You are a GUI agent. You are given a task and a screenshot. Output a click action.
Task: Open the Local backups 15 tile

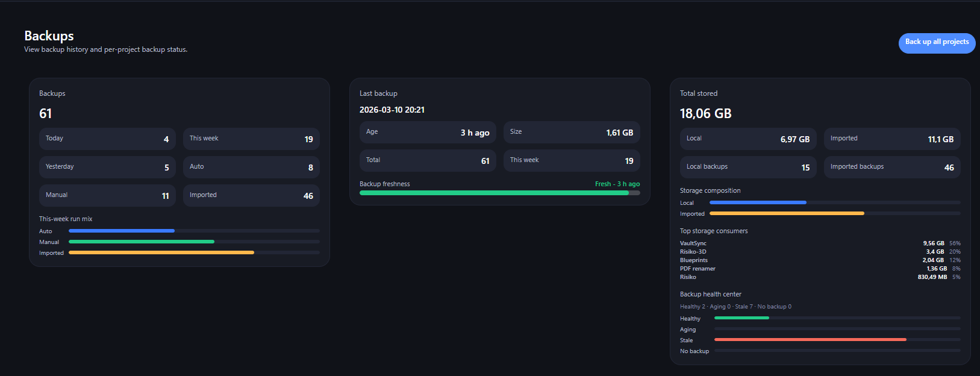(x=748, y=167)
